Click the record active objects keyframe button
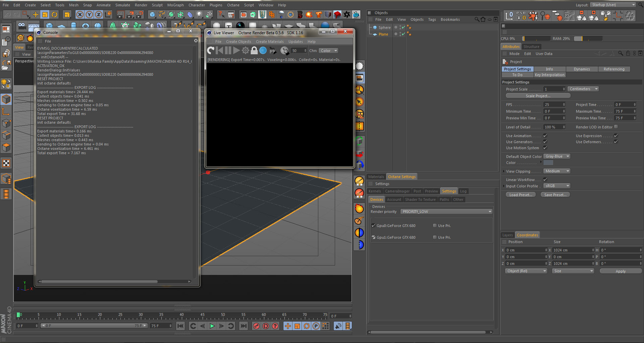The image size is (644, 343). 256,326
